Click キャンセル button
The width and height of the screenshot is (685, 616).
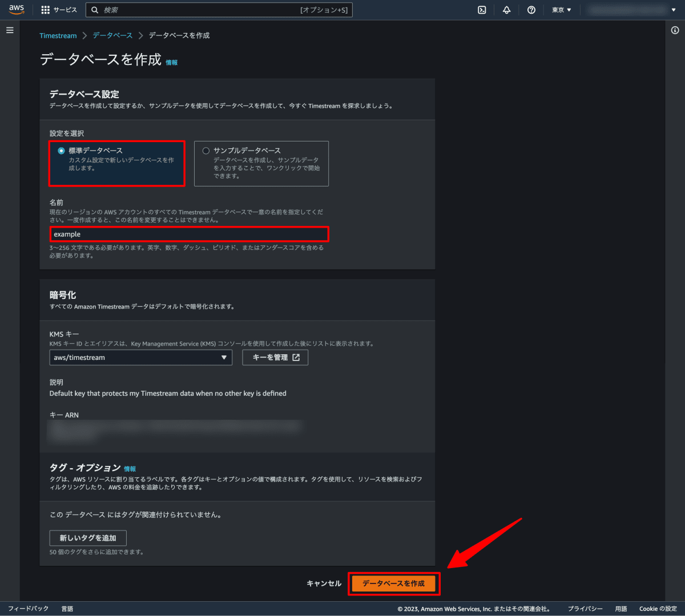point(324,583)
